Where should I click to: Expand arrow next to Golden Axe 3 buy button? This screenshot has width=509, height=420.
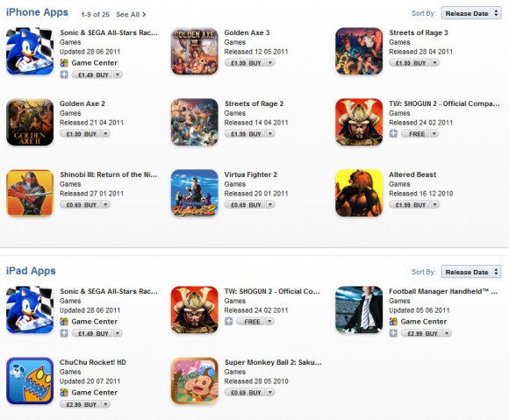(270, 62)
